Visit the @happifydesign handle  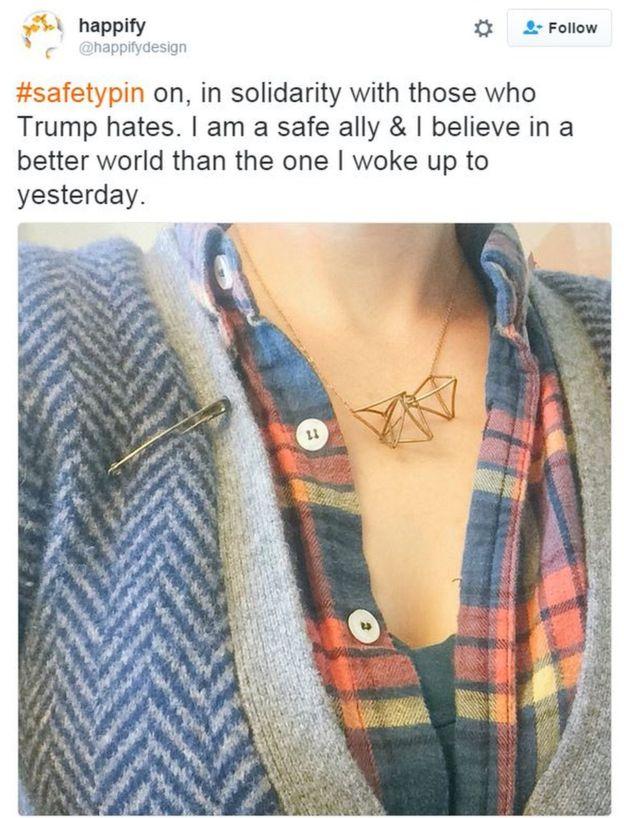click(x=133, y=47)
